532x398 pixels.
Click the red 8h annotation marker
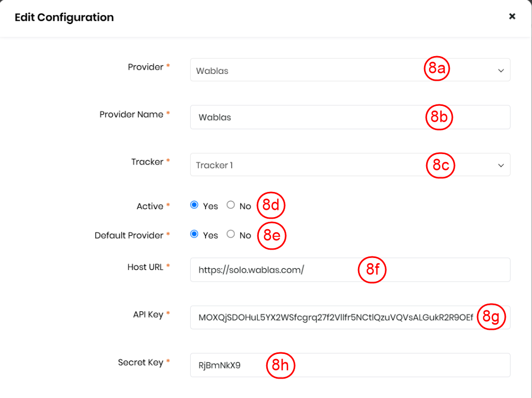tap(280, 365)
